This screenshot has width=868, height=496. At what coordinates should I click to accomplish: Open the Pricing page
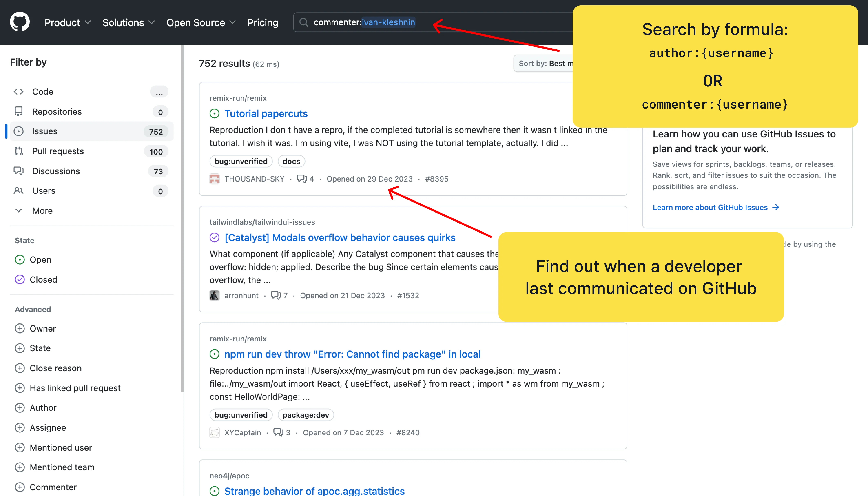pyautogui.click(x=262, y=22)
